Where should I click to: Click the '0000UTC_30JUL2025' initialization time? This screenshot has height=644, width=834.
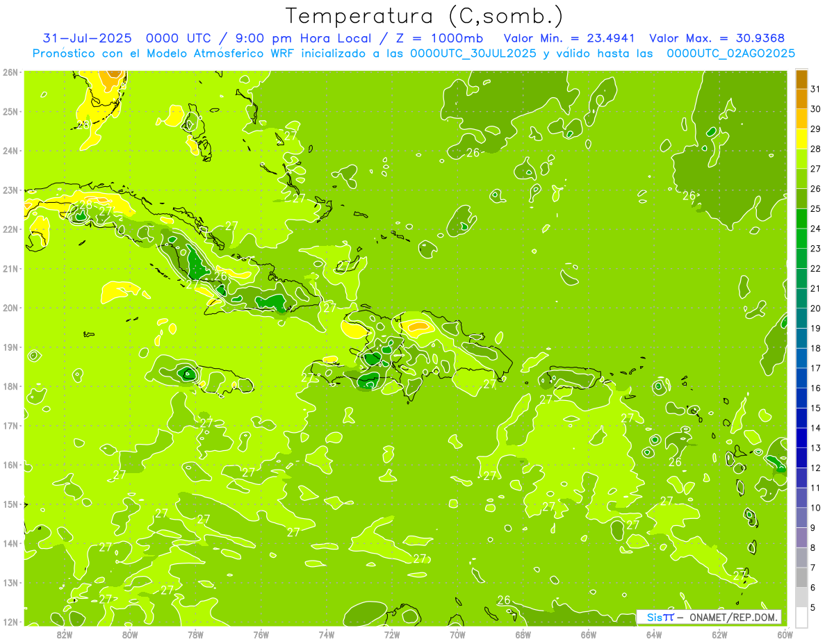(473, 53)
